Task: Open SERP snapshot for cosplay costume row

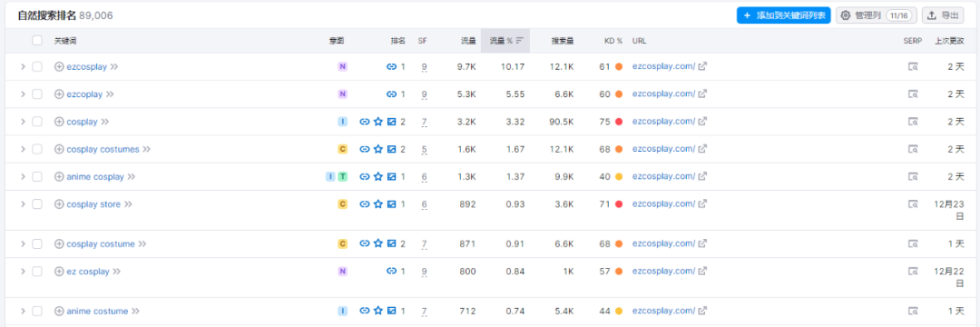Action: click(x=913, y=243)
